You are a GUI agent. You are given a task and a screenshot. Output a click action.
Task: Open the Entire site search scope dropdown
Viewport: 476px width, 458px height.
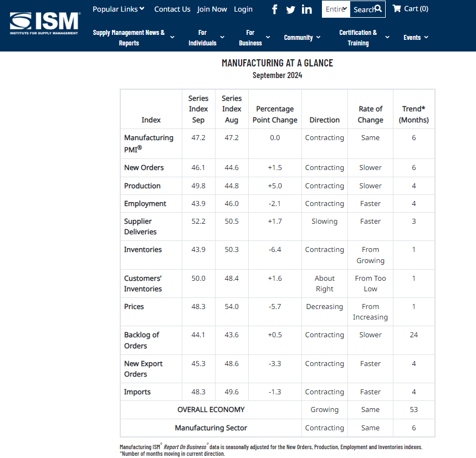coord(336,9)
